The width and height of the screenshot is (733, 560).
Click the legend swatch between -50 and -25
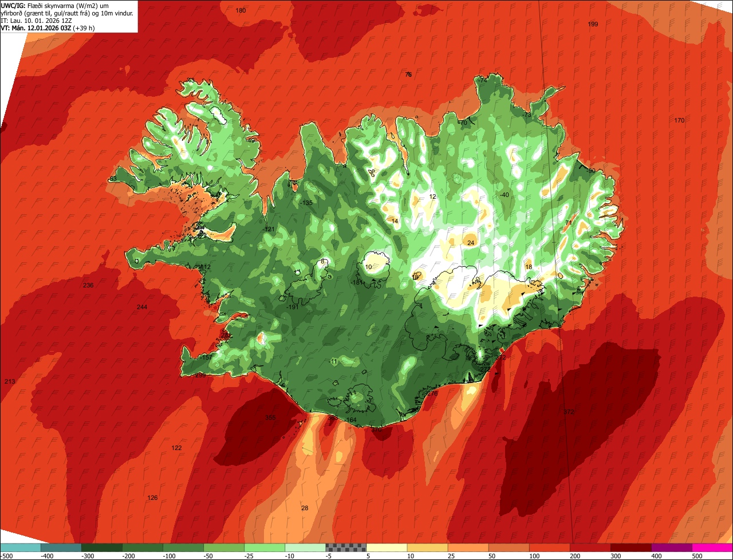pos(224,547)
